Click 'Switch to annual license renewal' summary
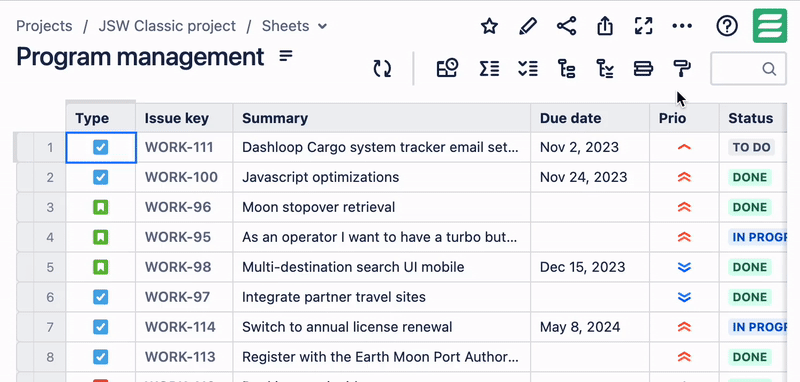Viewport: 800px width, 382px height. tap(347, 327)
